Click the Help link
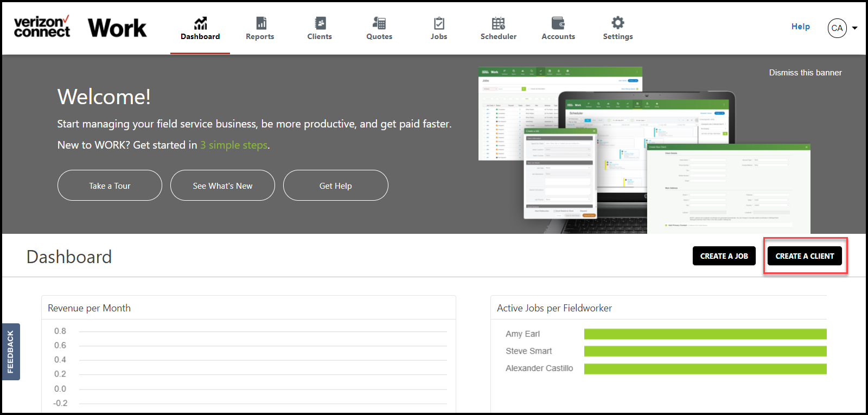 [x=801, y=26]
